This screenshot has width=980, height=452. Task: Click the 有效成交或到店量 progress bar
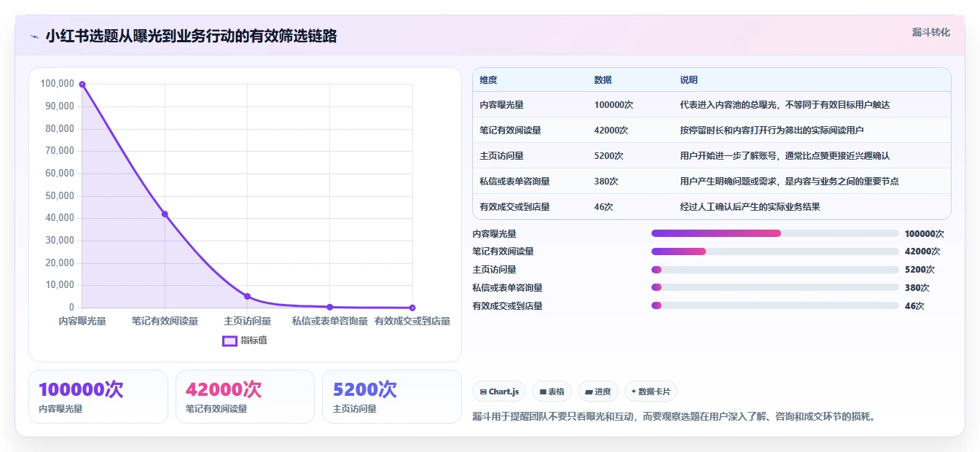click(x=775, y=305)
